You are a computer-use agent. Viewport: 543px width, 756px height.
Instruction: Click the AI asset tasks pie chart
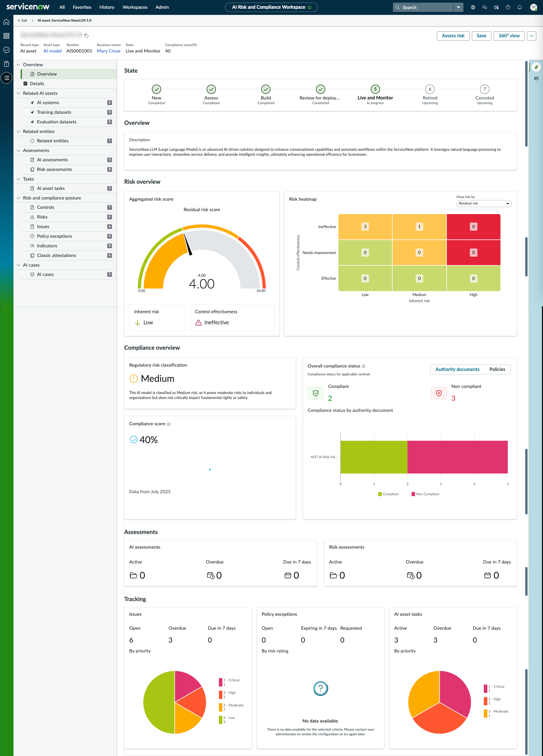click(440, 702)
